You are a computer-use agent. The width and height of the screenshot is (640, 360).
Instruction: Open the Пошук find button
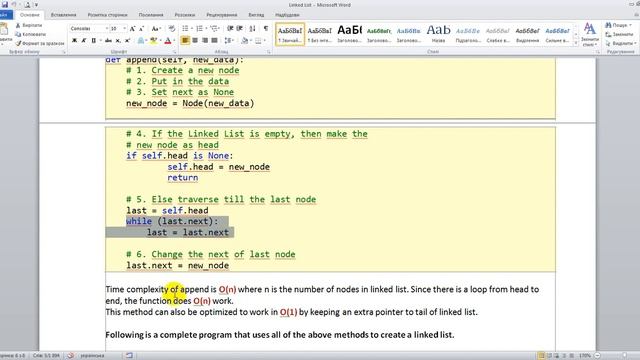619,25
